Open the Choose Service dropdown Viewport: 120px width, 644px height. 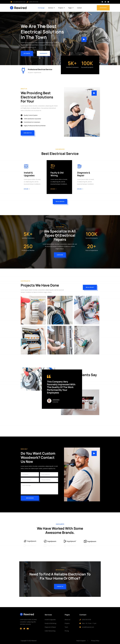click(x=49, y=480)
